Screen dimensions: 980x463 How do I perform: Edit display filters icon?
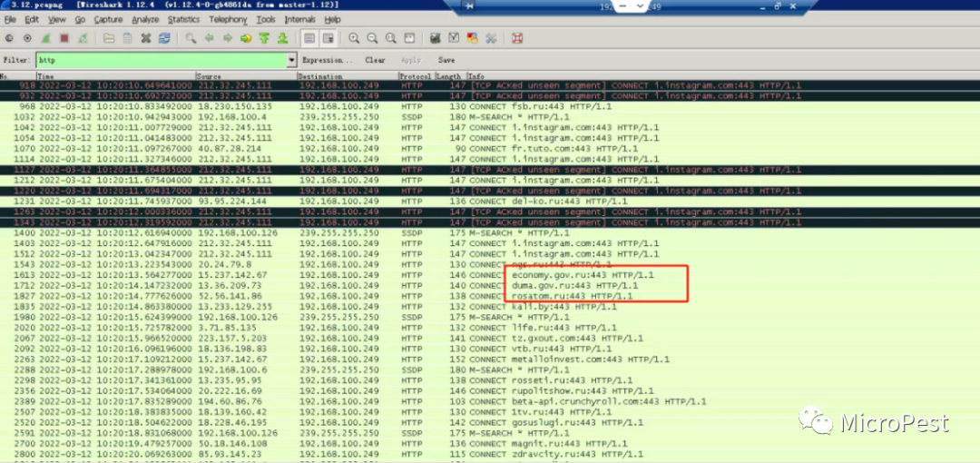coord(455,39)
